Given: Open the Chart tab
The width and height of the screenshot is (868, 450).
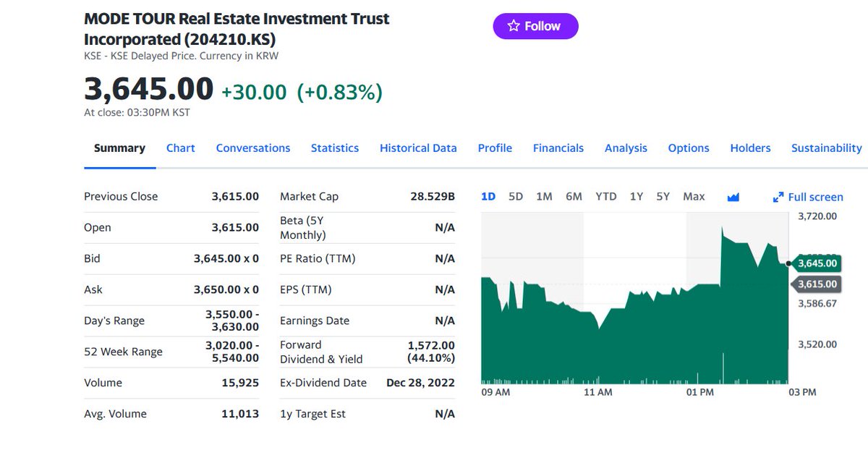Looking at the screenshot, I should [181, 148].
